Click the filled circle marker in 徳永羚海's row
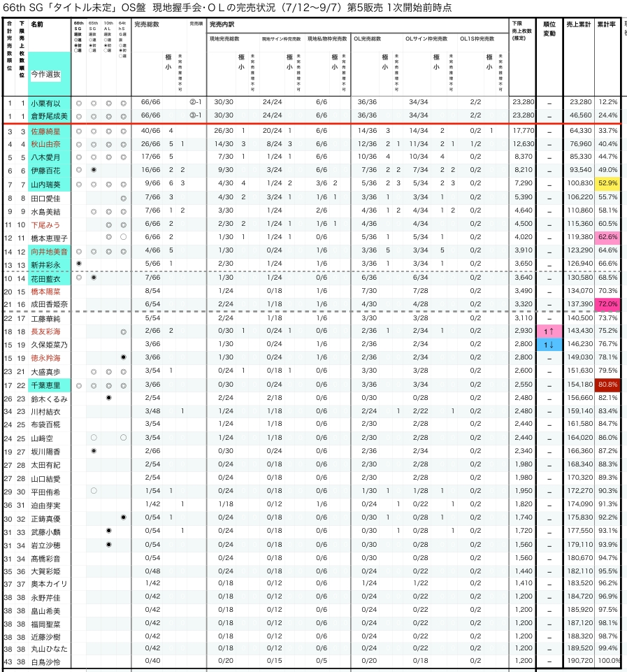Screen dimensions: 627x672 tap(123, 357)
